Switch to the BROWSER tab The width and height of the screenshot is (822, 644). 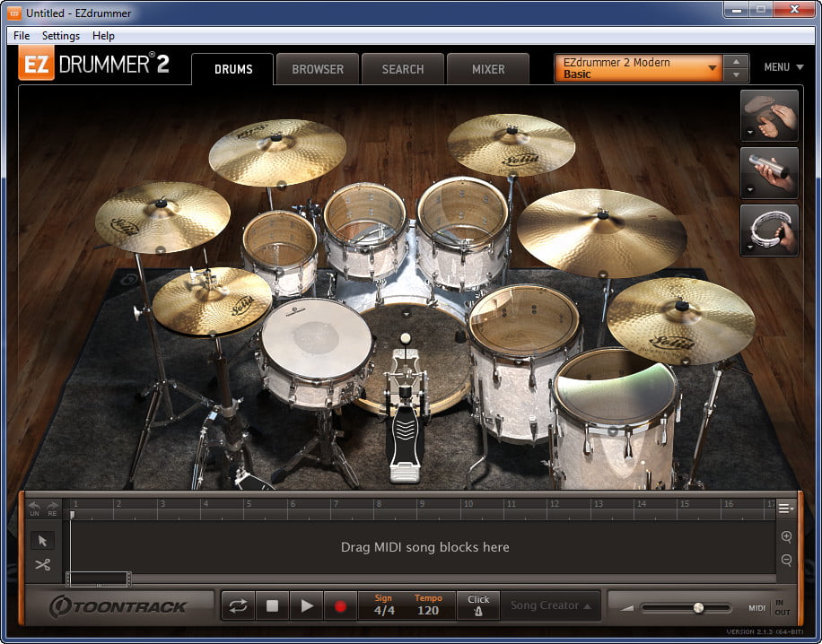click(318, 69)
